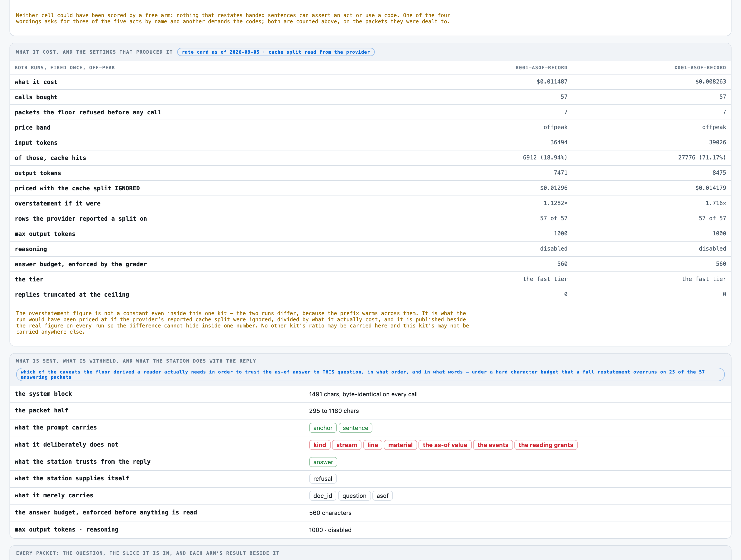The image size is (741, 560).
Task: Click the 'Every packet' section header
Action: tap(148, 553)
